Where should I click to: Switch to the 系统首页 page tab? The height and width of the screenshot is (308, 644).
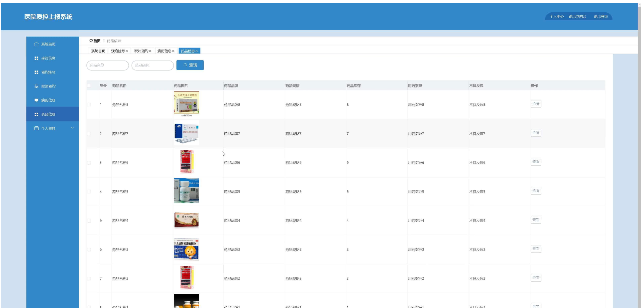coord(98,51)
